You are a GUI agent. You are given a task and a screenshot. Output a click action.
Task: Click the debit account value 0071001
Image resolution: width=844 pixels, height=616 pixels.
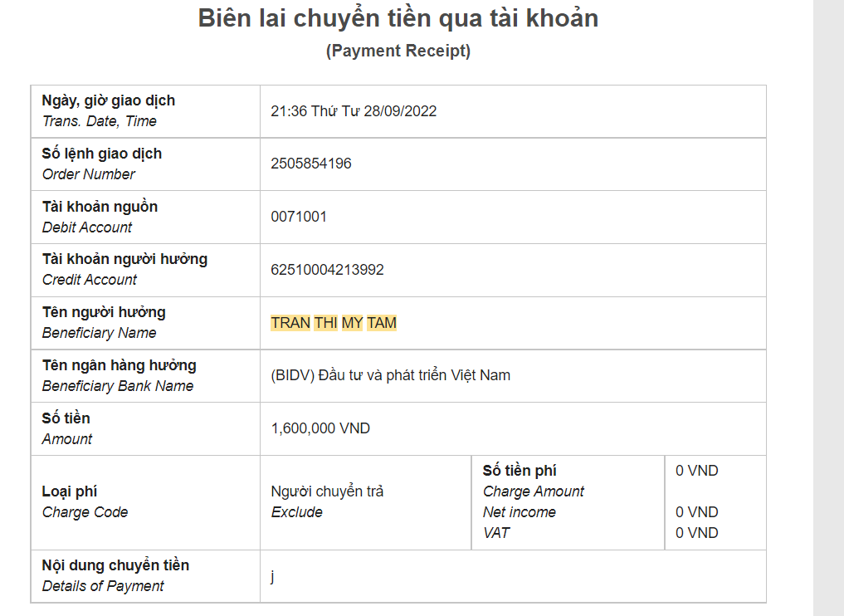(299, 217)
